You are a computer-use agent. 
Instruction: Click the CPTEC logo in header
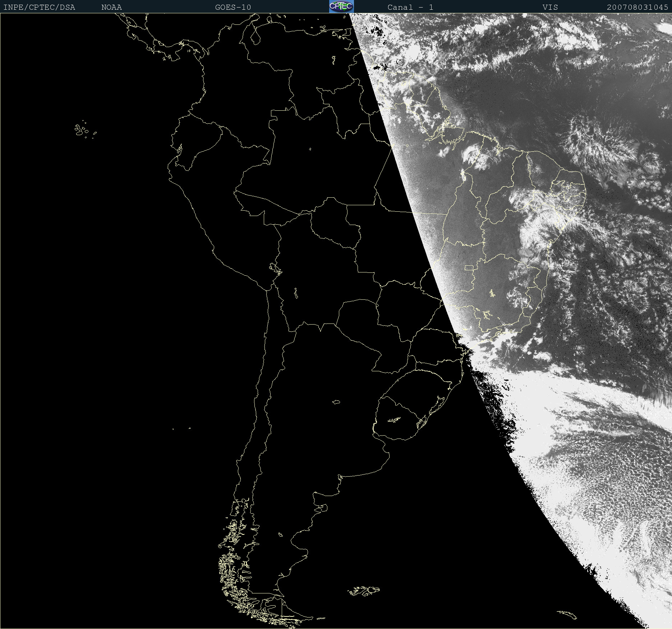[341, 6]
